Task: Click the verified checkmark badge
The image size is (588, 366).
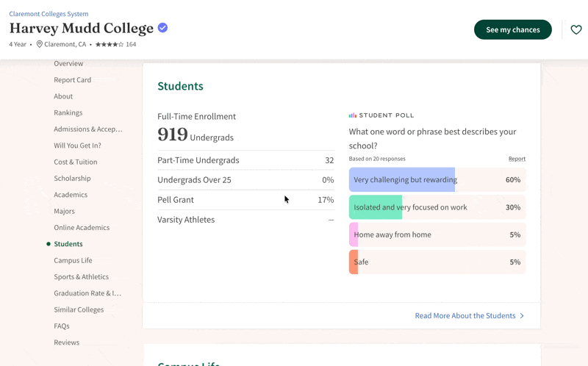Action: point(162,28)
